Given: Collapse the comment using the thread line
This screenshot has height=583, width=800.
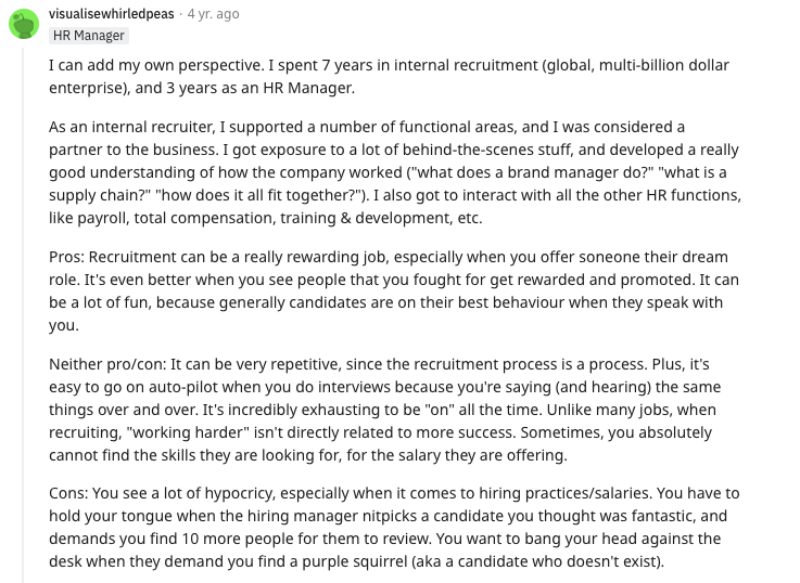Looking at the screenshot, I should point(22,300).
